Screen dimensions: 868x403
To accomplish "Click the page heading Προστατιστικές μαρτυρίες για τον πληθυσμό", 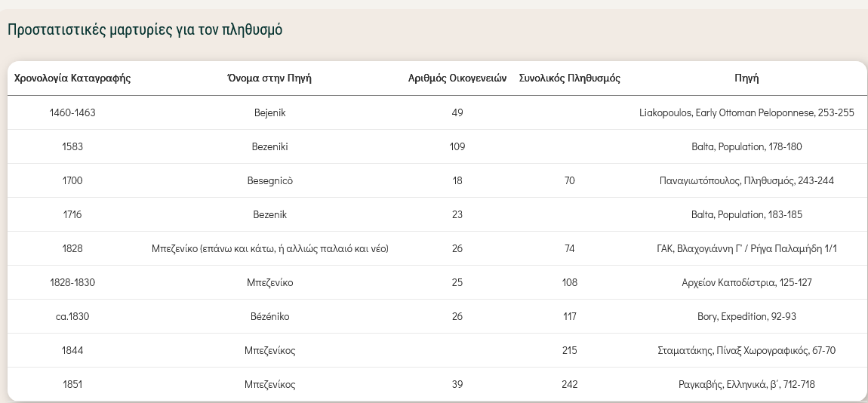I will point(145,30).
